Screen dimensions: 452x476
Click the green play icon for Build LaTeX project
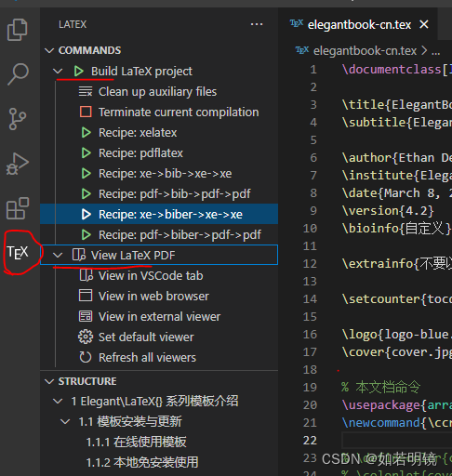point(78,72)
